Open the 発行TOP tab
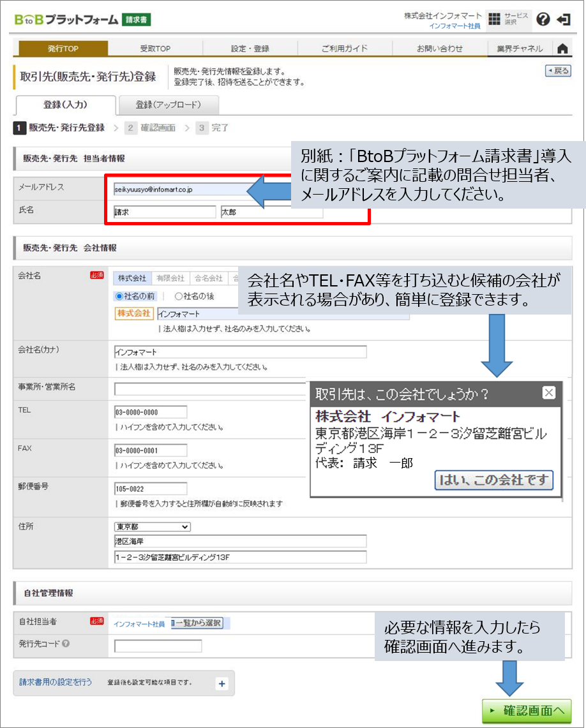The height and width of the screenshot is (728, 586). (x=63, y=48)
